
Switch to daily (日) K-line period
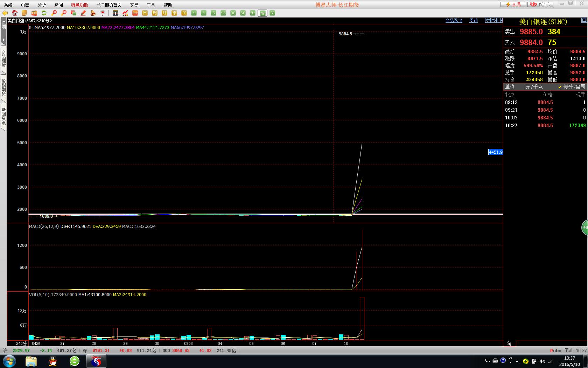tap(145, 13)
